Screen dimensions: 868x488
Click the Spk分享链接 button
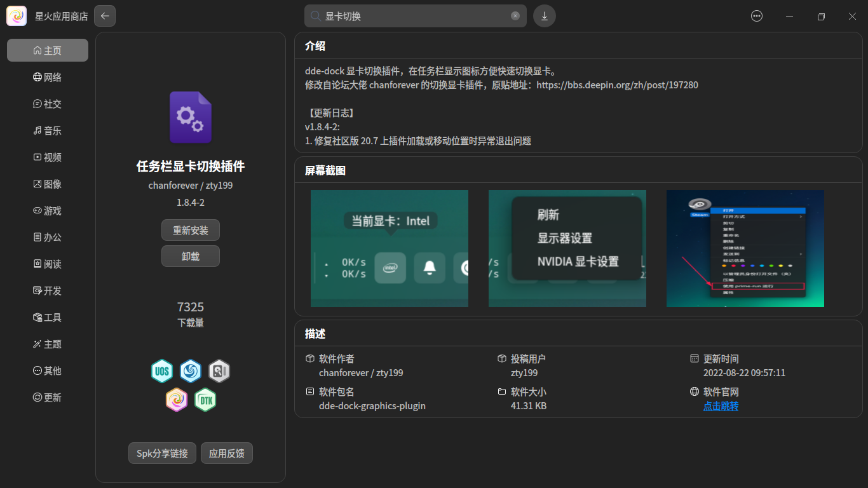162,453
